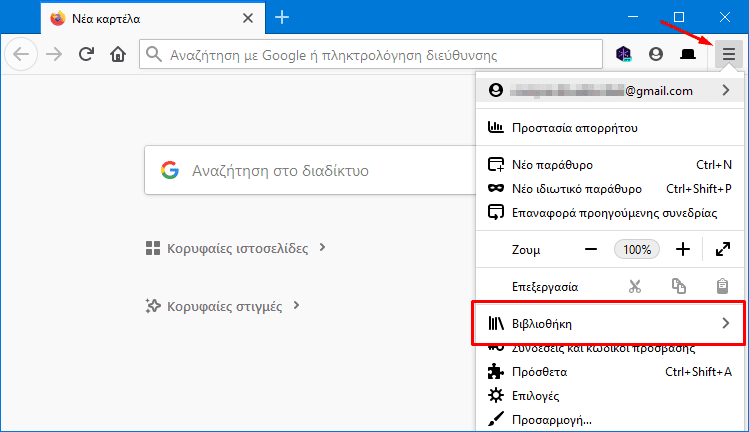
Task: Open Επιλογές settings menu item
Action: point(610,396)
